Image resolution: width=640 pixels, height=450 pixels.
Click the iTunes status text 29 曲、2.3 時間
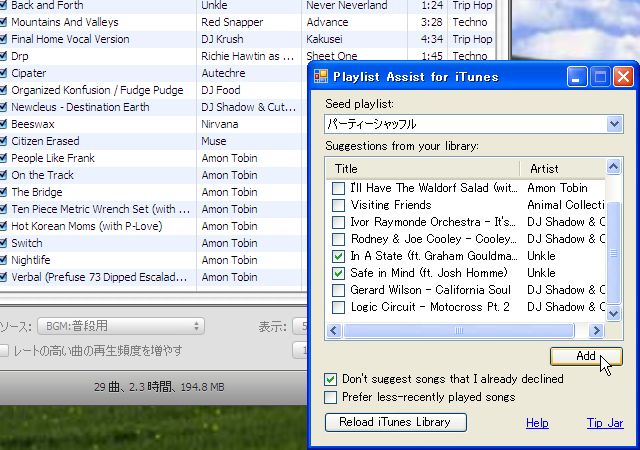pos(159,387)
